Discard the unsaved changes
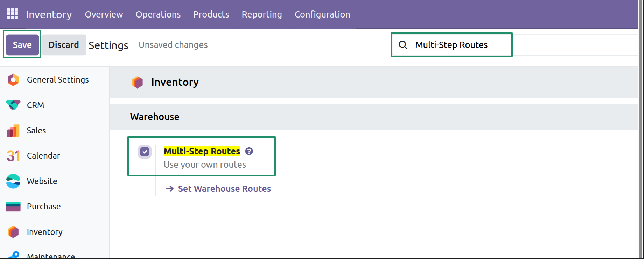644x259 pixels. (x=64, y=45)
